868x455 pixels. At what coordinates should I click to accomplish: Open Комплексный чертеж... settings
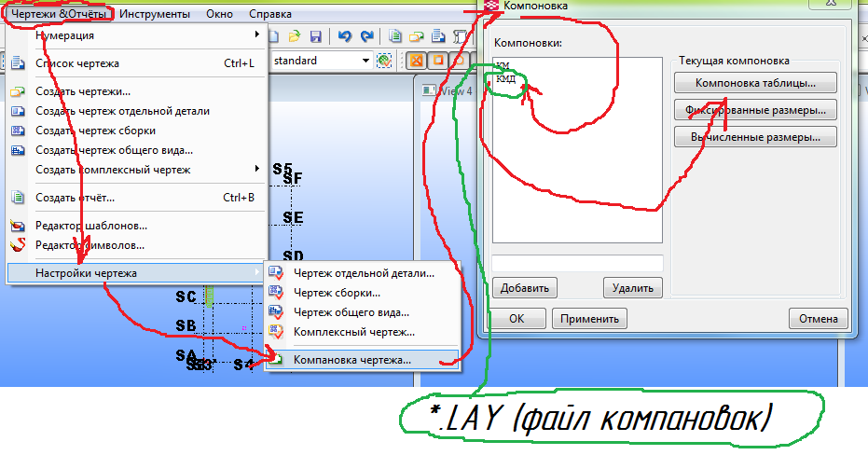[x=362, y=332]
